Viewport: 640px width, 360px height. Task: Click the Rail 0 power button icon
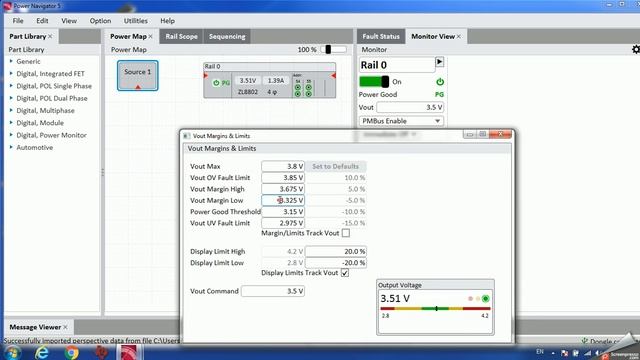tap(216, 83)
